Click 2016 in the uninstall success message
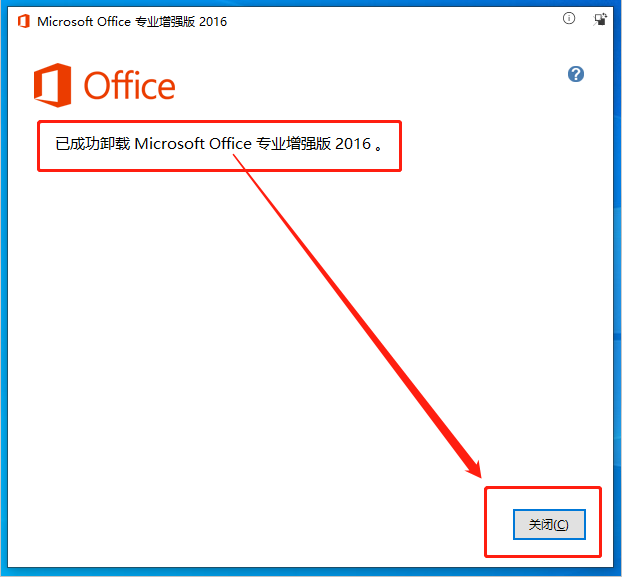This screenshot has height=577, width=622. pos(353,144)
